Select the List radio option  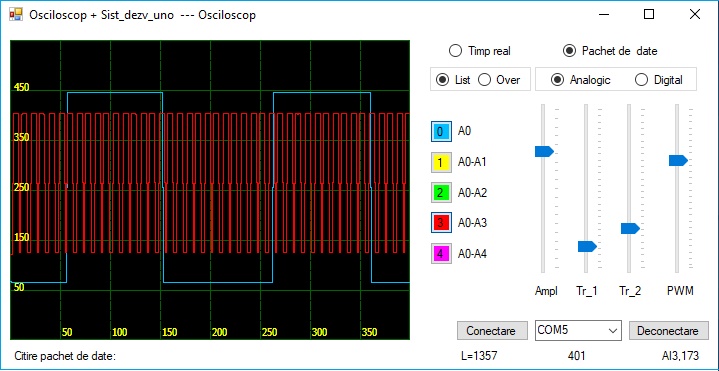[453, 80]
